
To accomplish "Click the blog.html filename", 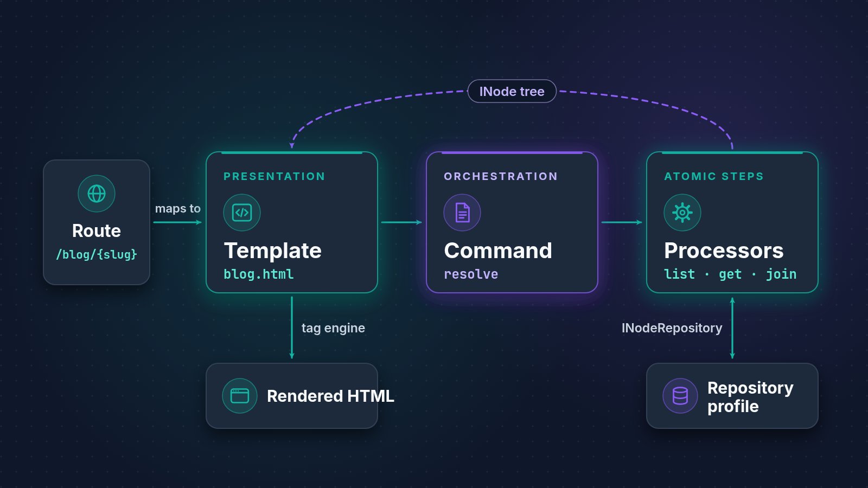I will tap(259, 274).
